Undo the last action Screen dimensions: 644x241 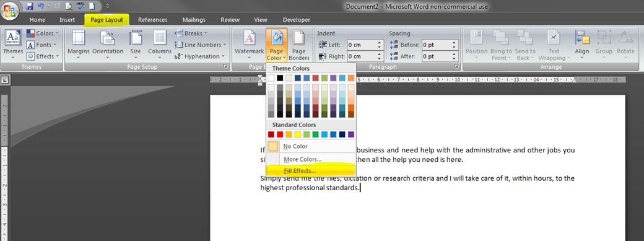41,6
